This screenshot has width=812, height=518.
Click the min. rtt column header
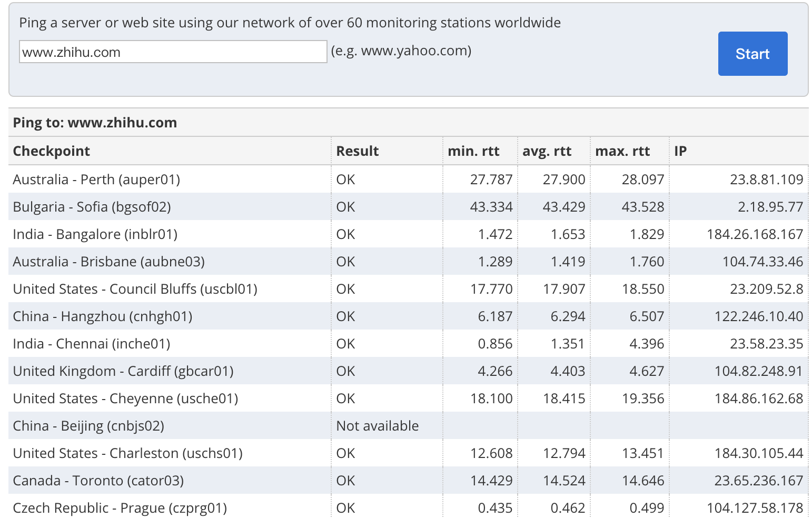473,151
